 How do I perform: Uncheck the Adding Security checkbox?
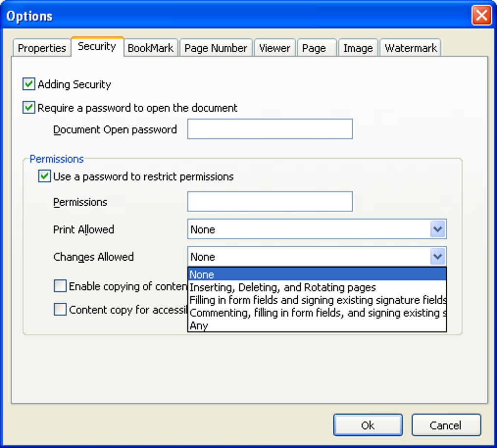coord(29,84)
